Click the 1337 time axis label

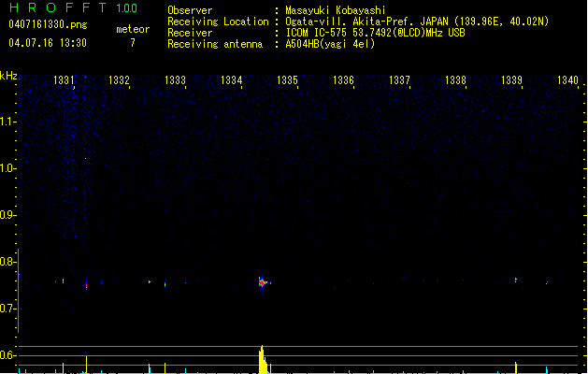point(399,80)
